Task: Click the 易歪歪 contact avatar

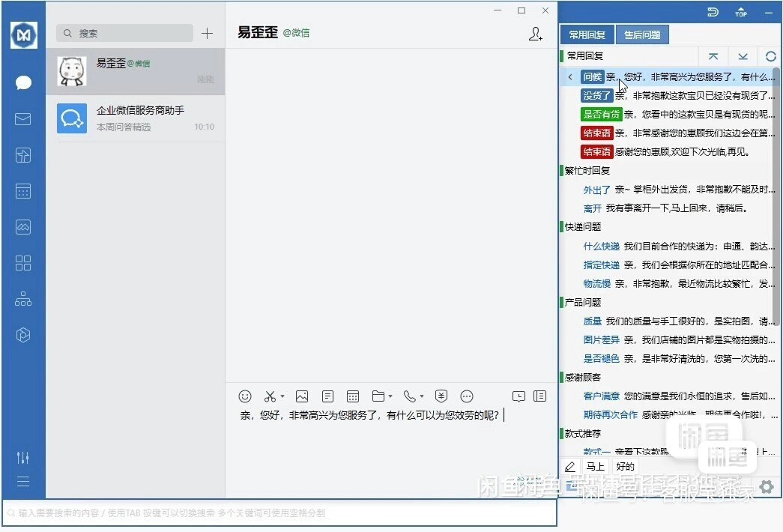Action: click(72, 71)
